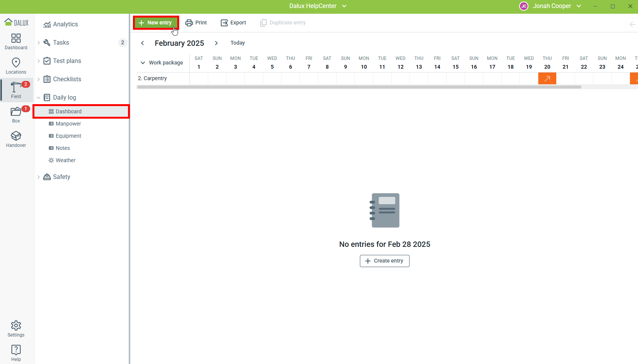
Task: Click the Create entry button
Action: pyautogui.click(x=384, y=261)
